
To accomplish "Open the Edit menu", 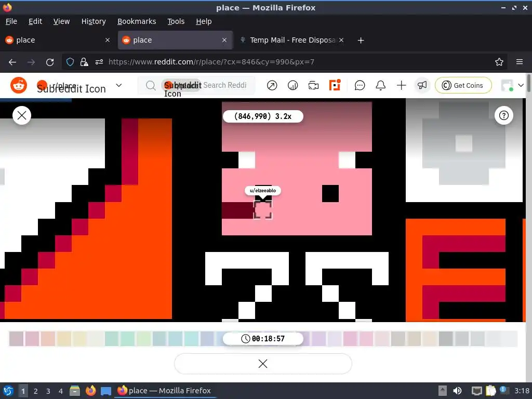I will pos(35,21).
